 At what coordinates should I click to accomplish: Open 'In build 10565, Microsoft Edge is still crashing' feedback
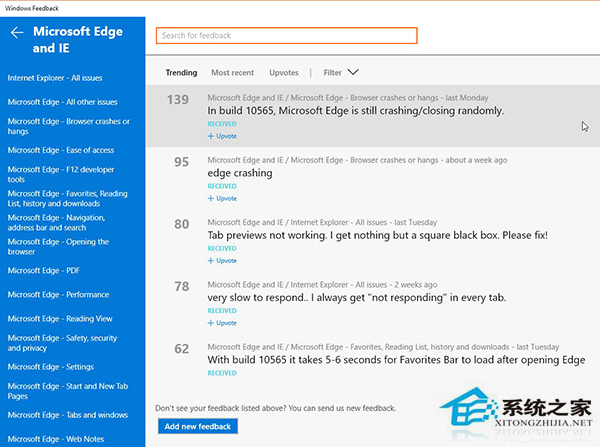355,111
